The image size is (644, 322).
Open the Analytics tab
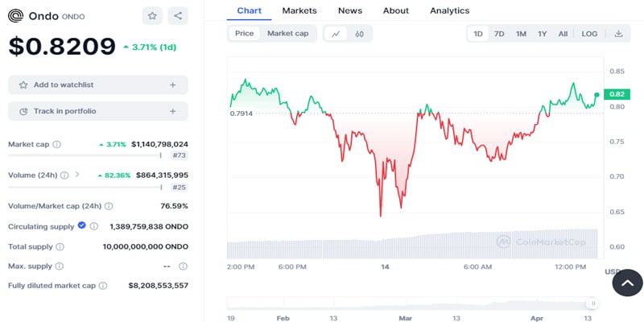450,10
